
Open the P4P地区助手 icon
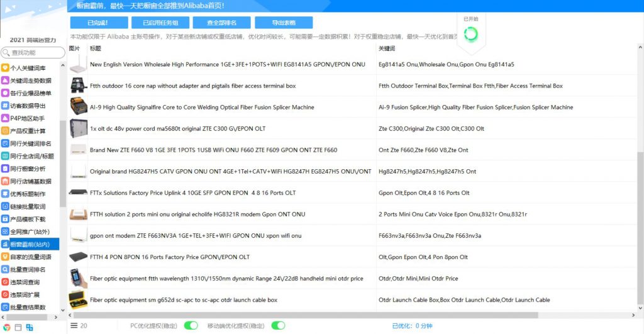(5, 118)
